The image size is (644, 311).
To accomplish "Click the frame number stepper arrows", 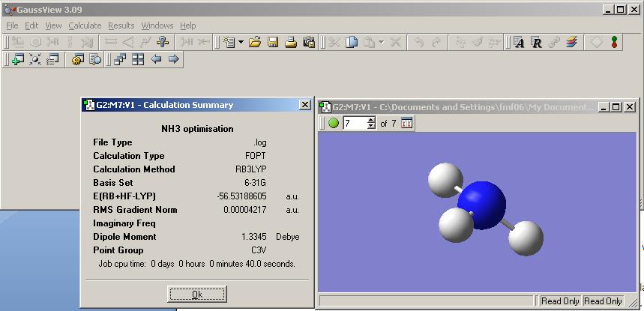I will click(x=371, y=123).
